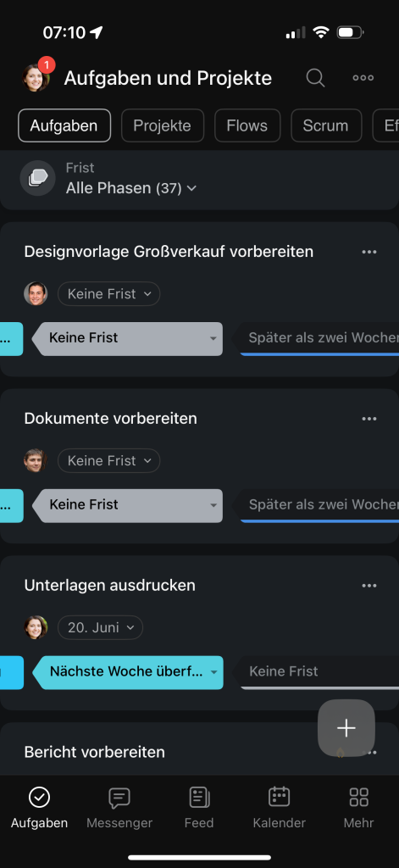Tap the plus button to add task
This screenshot has width=399, height=868.
click(346, 728)
